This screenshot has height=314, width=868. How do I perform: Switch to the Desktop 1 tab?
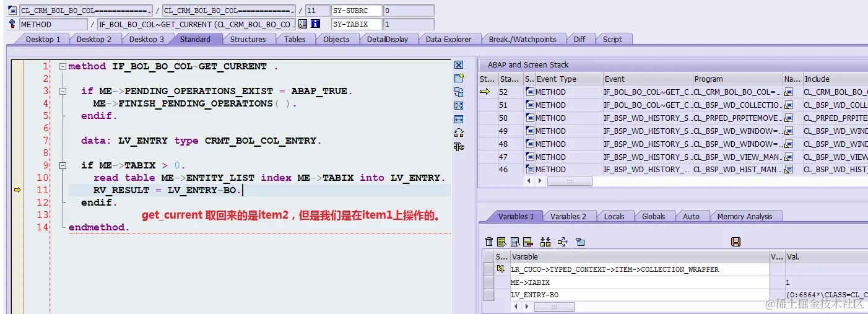pyautogui.click(x=43, y=39)
